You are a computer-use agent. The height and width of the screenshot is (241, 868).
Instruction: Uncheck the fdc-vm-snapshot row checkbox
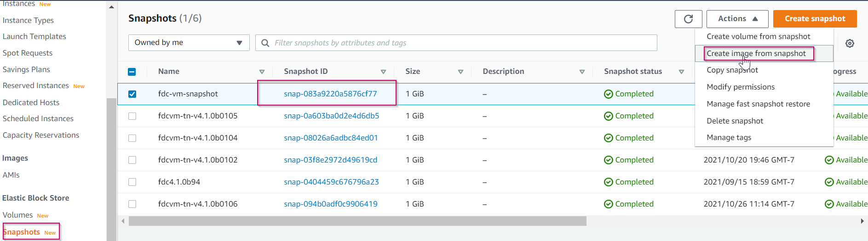(132, 94)
